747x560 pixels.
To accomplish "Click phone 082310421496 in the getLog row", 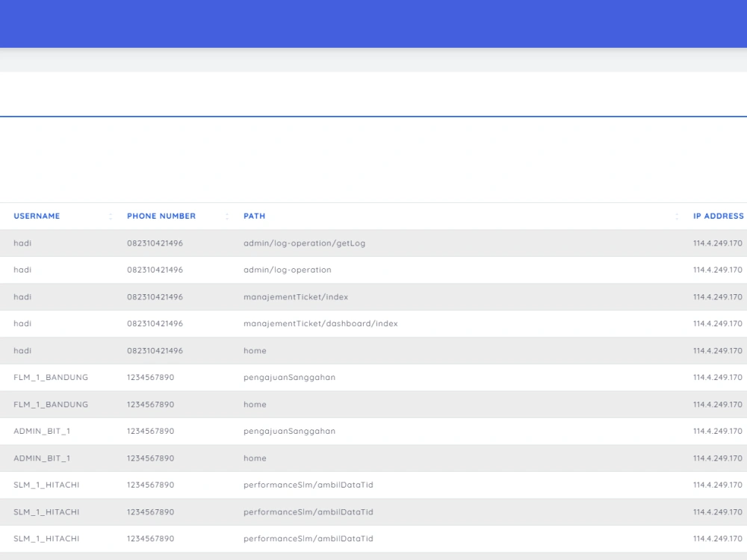I will [155, 243].
